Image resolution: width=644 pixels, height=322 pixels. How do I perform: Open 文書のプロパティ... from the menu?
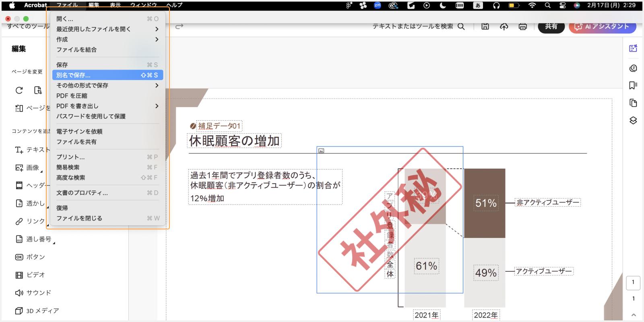coord(107,193)
